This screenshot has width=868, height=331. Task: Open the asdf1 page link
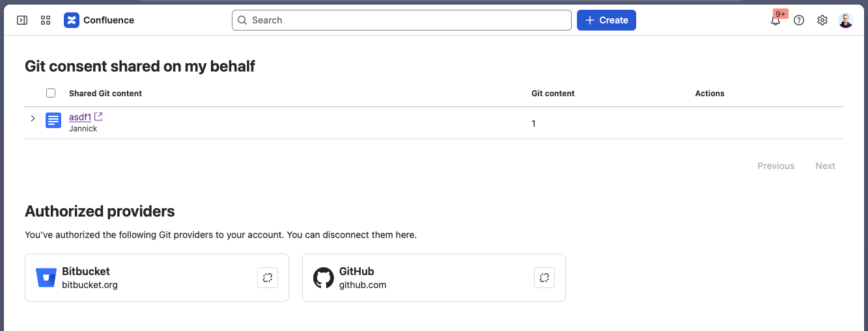[80, 118]
